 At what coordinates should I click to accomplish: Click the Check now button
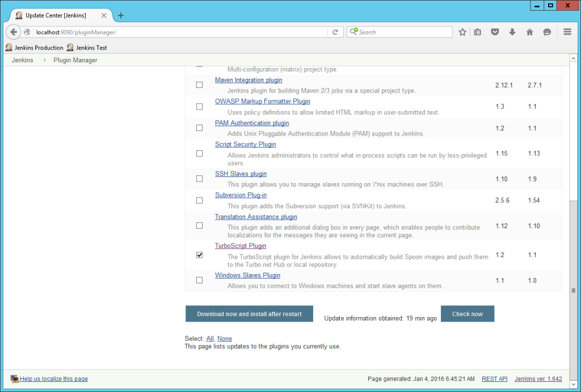click(467, 313)
